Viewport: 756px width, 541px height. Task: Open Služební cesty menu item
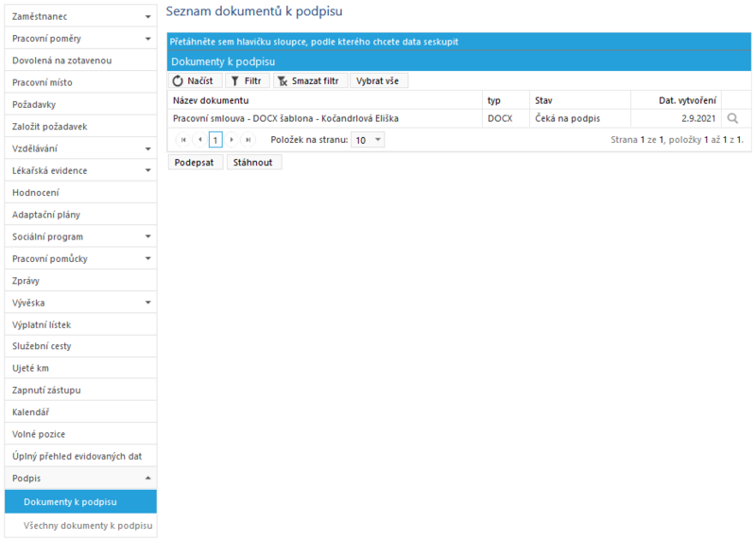pyautogui.click(x=80, y=346)
